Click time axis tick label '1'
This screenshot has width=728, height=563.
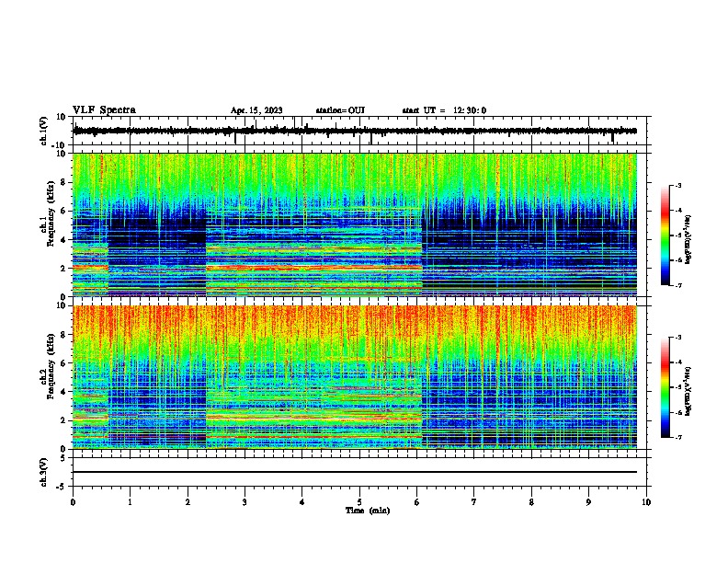click(x=130, y=502)
